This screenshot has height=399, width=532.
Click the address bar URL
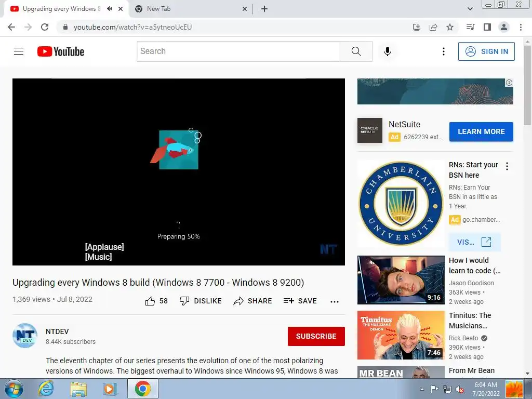[x=132, y=27]
